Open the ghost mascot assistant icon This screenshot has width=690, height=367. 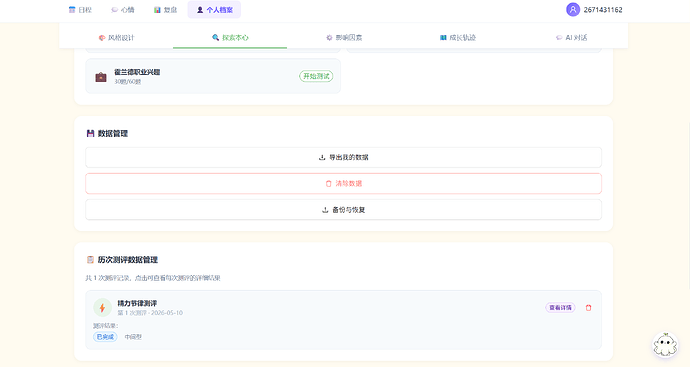665,345
